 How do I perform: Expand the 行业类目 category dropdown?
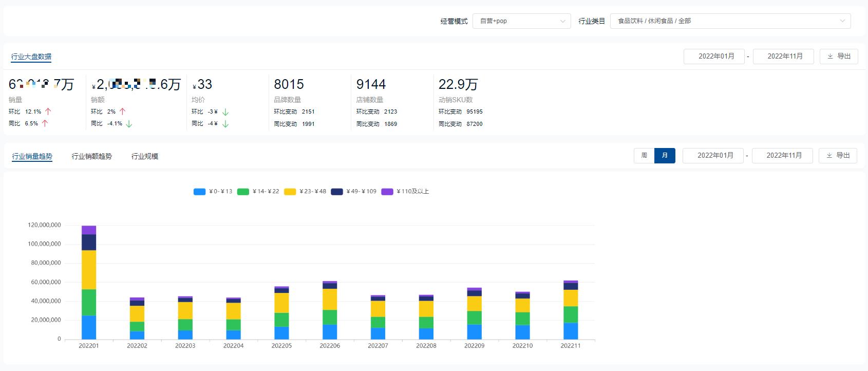click(x=730, y=21)
